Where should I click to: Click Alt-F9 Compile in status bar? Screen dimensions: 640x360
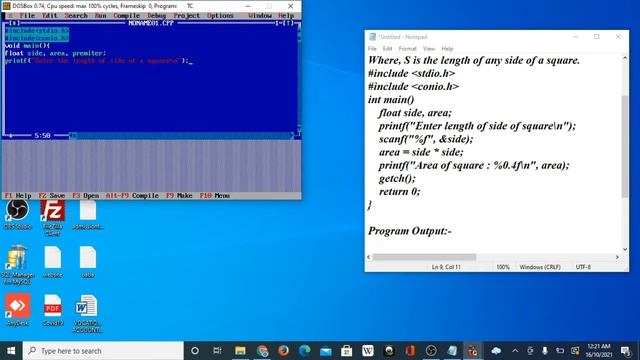(x=132, y=196)
